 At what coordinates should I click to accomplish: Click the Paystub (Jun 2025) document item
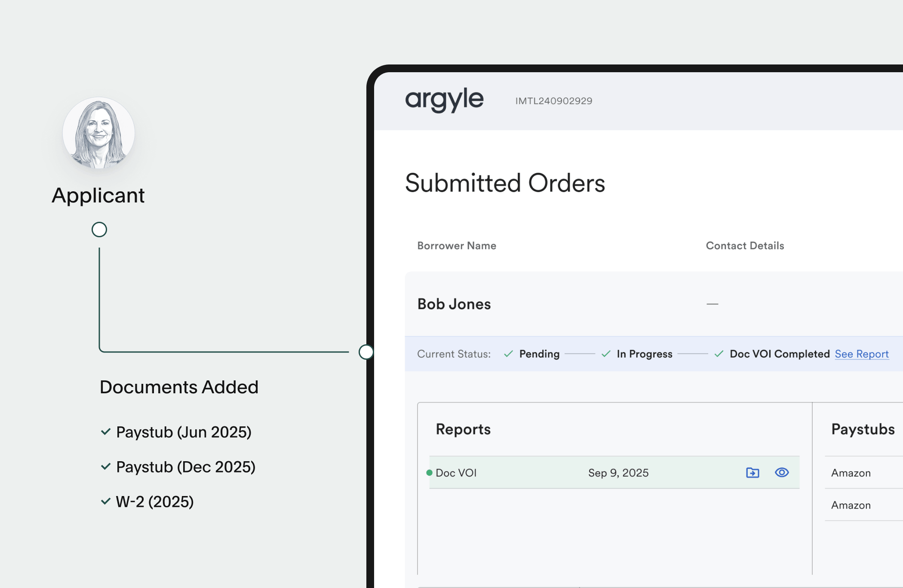(184, 432)
